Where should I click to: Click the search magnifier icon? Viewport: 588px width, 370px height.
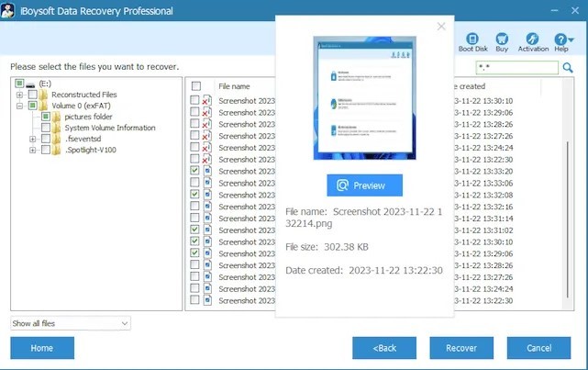coord(568,68)
